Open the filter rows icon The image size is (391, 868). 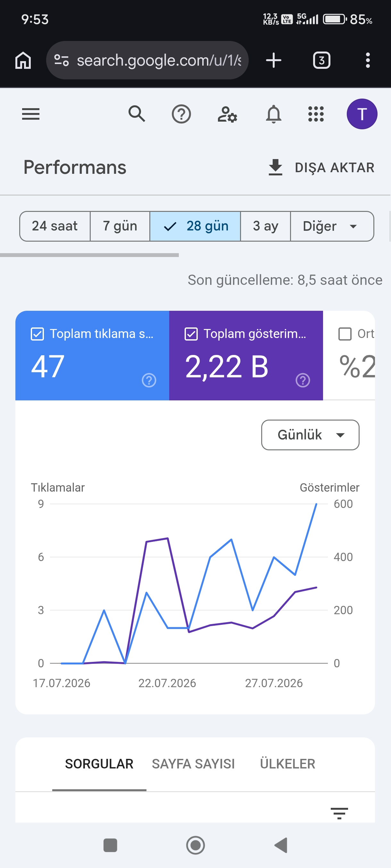[339, 813]
